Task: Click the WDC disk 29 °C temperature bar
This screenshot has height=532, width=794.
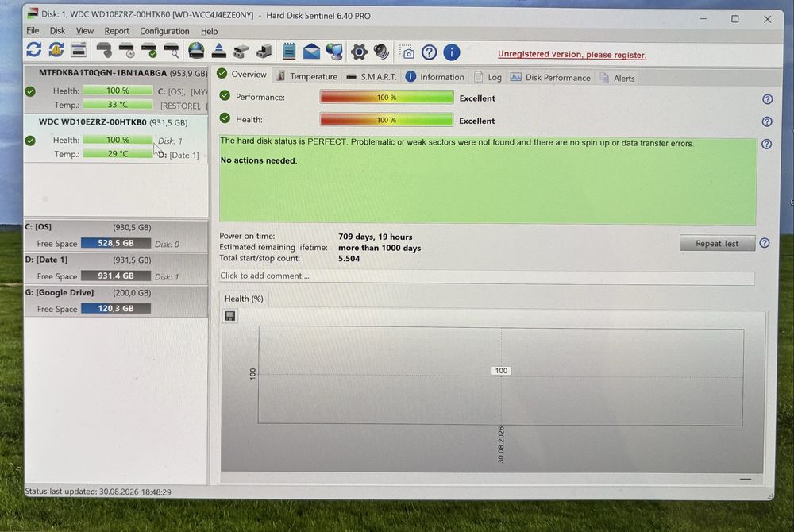Action: (118, 153)
